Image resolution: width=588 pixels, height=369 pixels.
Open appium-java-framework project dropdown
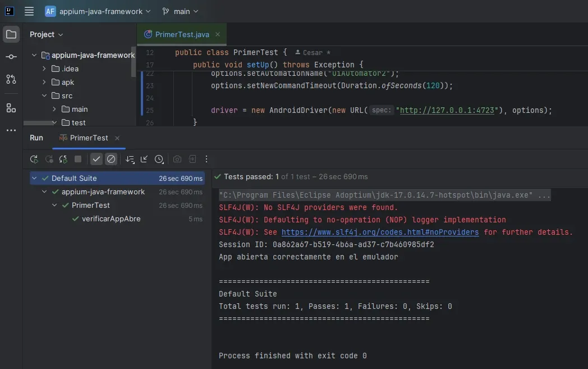click(98, 11)
